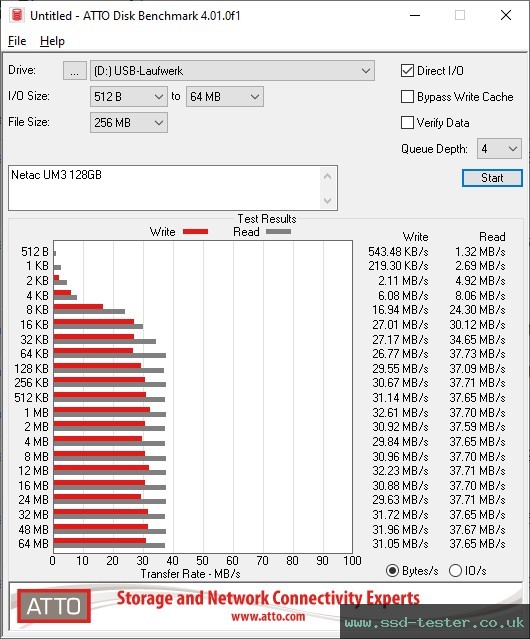The image size is (530, 639).
Task: Click the 219.30 KB/s write value
Action: point(398,266)
